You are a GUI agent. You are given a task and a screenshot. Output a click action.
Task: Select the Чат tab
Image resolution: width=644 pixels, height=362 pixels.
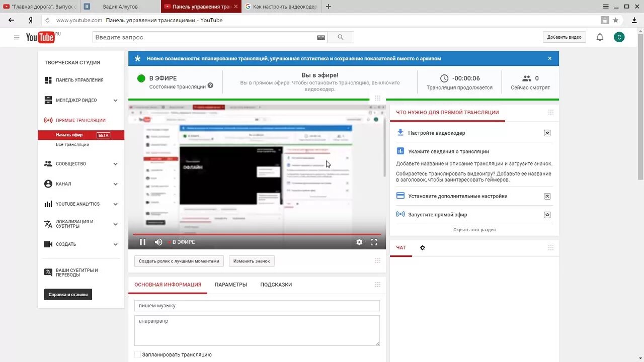(x=401, y=248)
